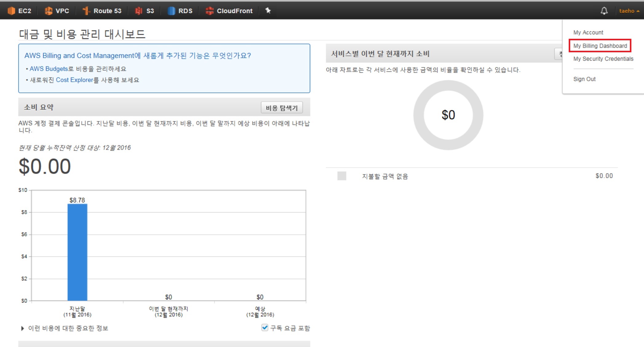Screen dimensions: 644x347
Task: Click the $0.00 service amount
Action: [604, 176]
